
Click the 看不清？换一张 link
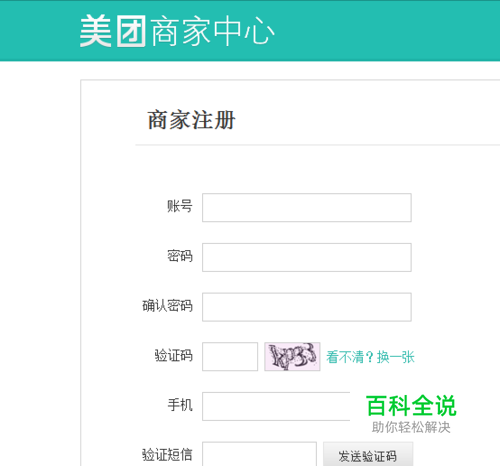pyautogui.click(x=370, y=357)
